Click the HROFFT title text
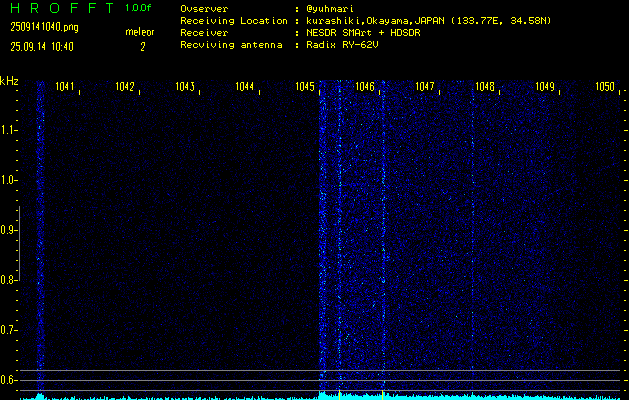The width and height of the screenshot is (629, 400). point(62,8)
